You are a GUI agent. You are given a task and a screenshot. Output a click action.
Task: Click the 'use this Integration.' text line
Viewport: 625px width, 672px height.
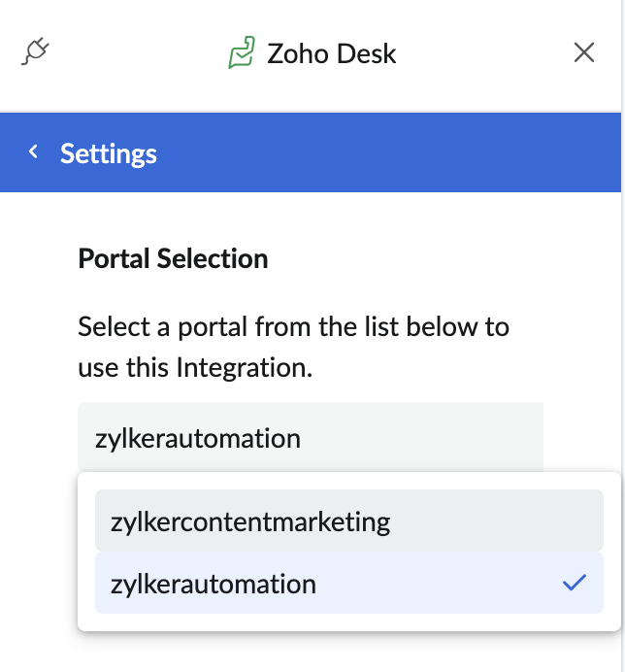coord(195,368)
